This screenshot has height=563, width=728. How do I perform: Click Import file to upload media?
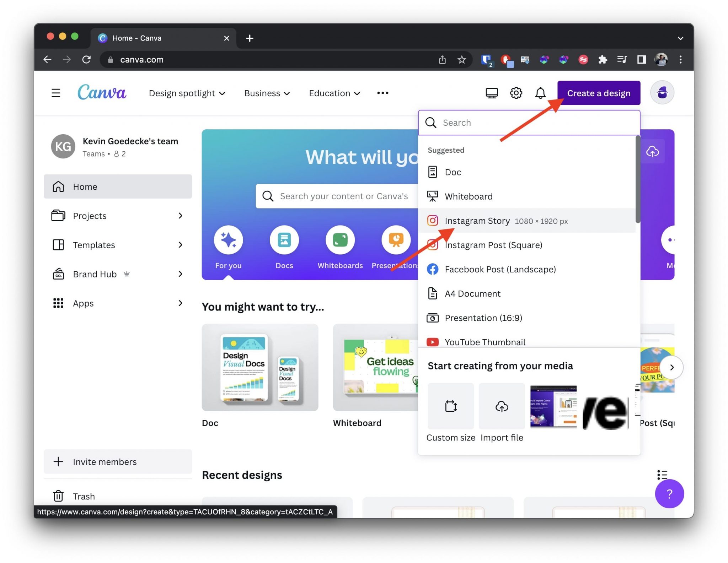click(x=501, y=407)
